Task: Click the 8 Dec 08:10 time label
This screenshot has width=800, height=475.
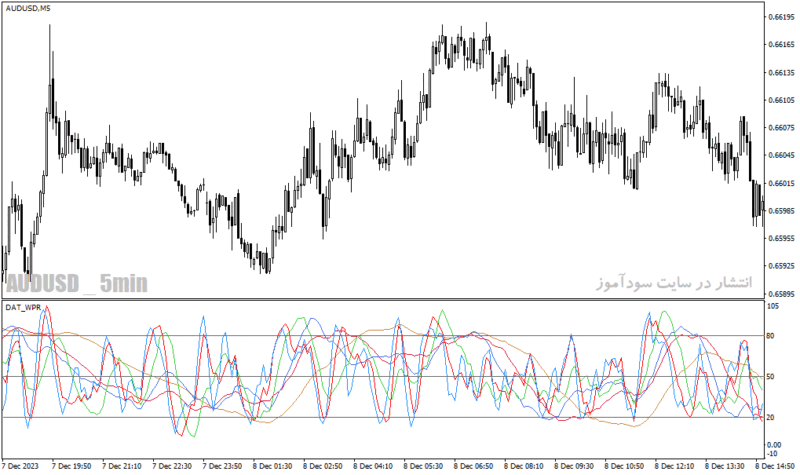Action: click(524, 466)
